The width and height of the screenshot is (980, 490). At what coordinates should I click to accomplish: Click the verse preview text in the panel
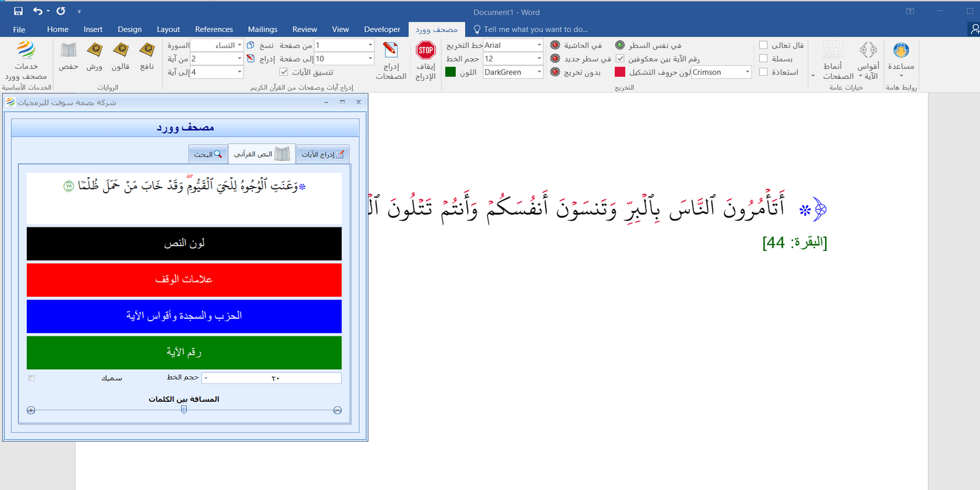(x=184, y=187)
